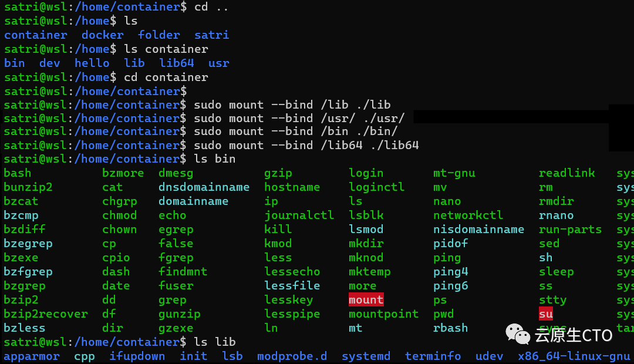Click the bash entry in the bin listing
Screen dimensions: 634x364
click(x=18, y=173)
